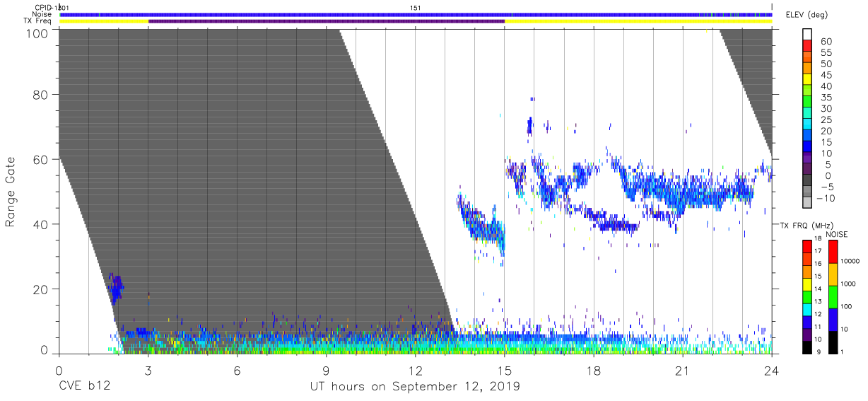Viewport: 868px width, 401px height.
Task: Click the purple section of the TX Freq strip
Action: click(327, 21)
